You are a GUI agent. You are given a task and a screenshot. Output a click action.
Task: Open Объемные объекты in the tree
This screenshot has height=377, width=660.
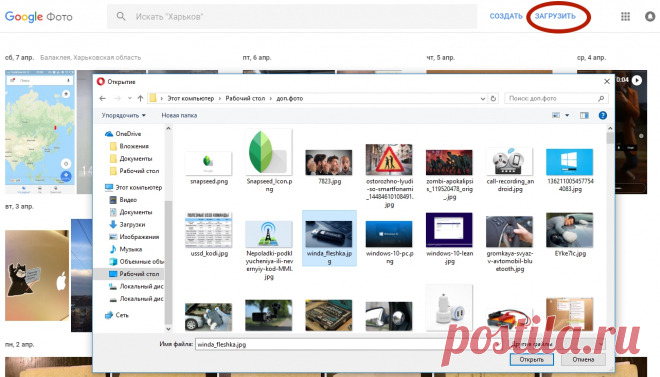[x=136, y=261]
